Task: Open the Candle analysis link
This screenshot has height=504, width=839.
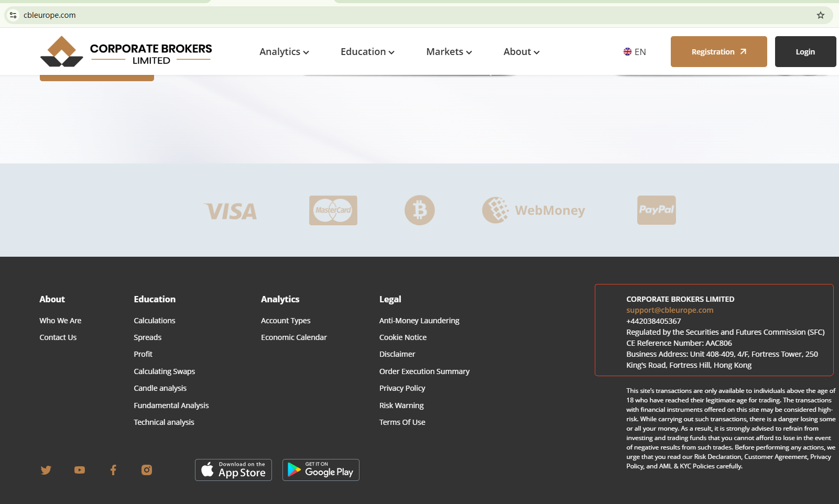Action: point(160,388)
